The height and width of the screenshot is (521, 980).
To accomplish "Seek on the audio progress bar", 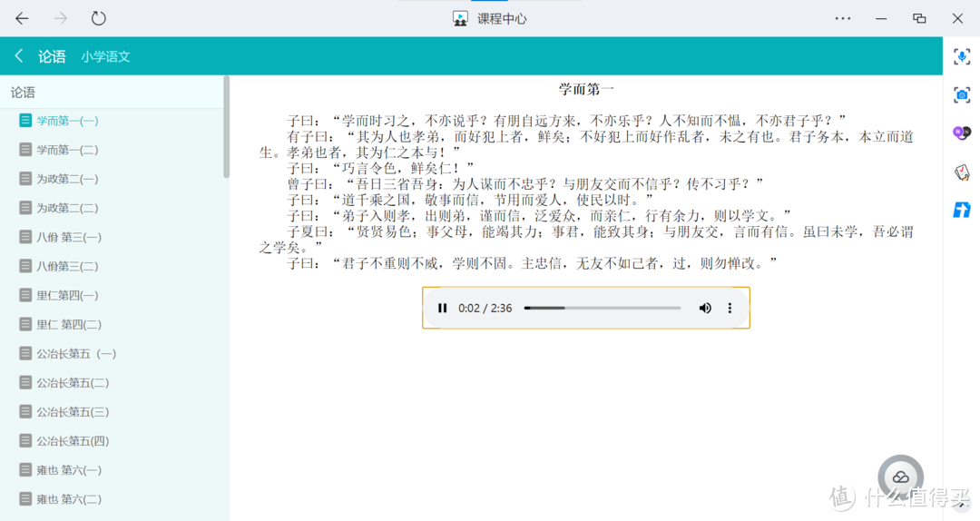I will (x=603, y=308).
